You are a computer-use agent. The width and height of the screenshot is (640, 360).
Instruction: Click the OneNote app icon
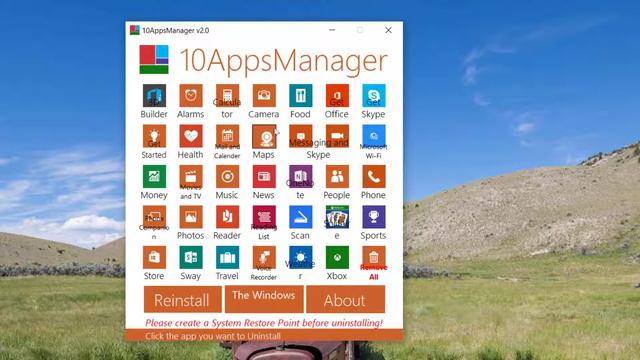tap(300, 176)
